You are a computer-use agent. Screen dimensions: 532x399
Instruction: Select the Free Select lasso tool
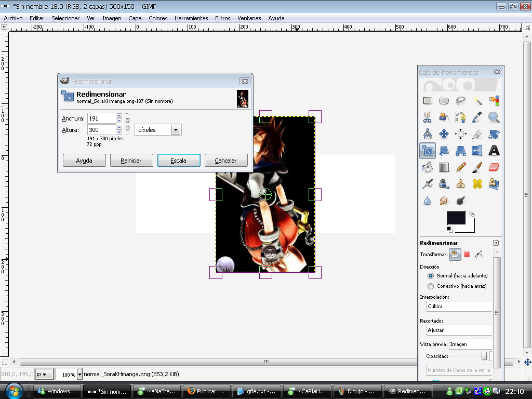tap(460, 101)
